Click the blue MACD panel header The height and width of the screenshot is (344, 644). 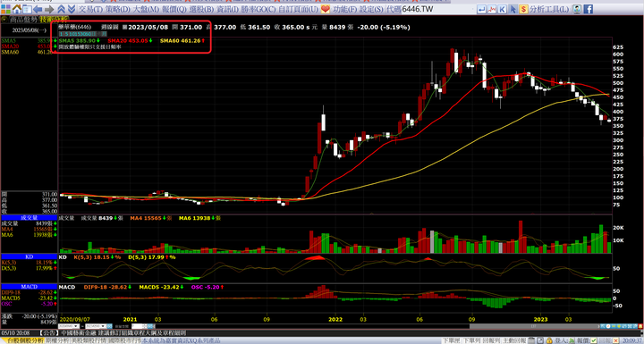pyautogui.click(x=29, y=287)
